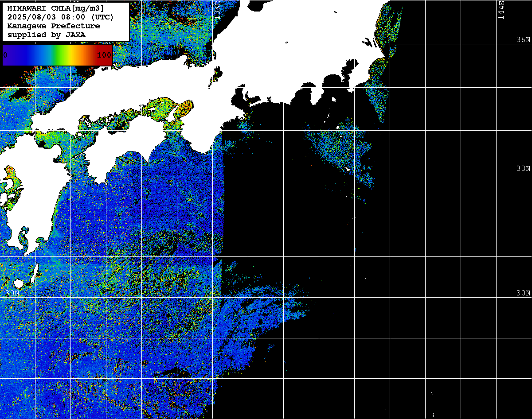
Task: Click the "100" maximum value on color scale
Action: pyautogui.click(x=104, y=55)
